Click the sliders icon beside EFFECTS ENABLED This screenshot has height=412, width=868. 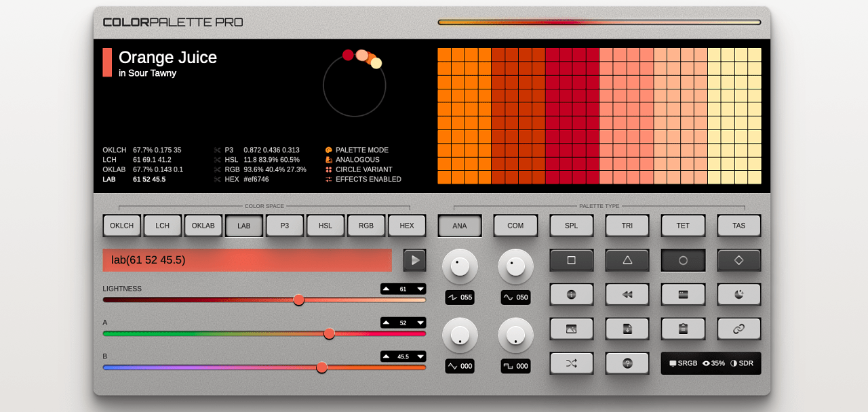pyautogui.click(x=329, y=180)
